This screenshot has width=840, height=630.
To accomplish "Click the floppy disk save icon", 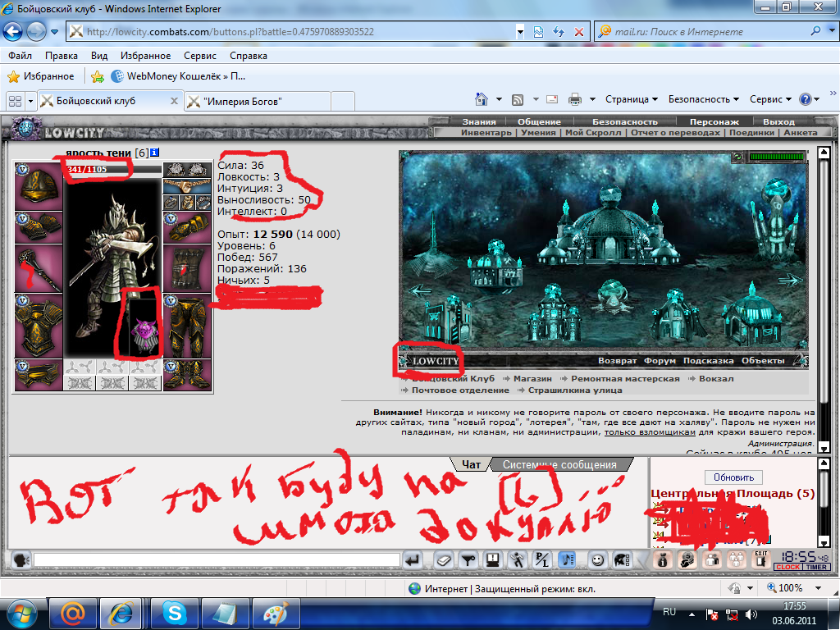I will pyautogui.click(x=493, y=560).
